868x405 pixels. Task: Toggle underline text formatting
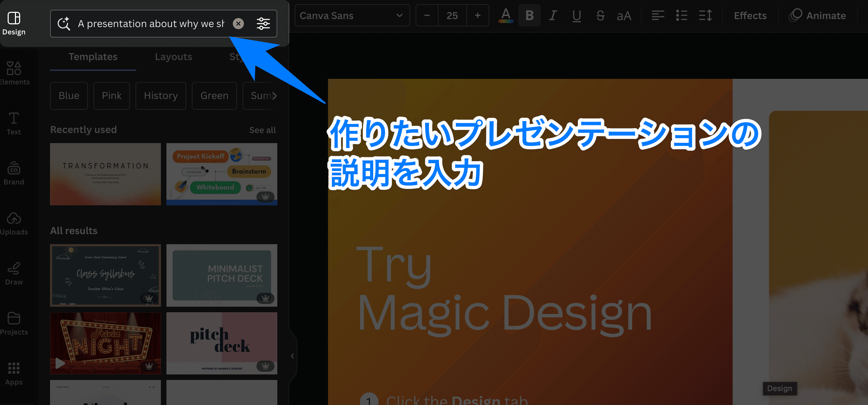tap(576, 16)
